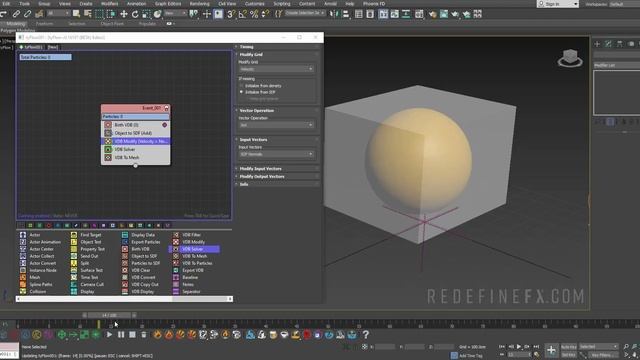Screen dimensions: 640x360
Task: Open the Rendering menu
Action: coord(200,4)
